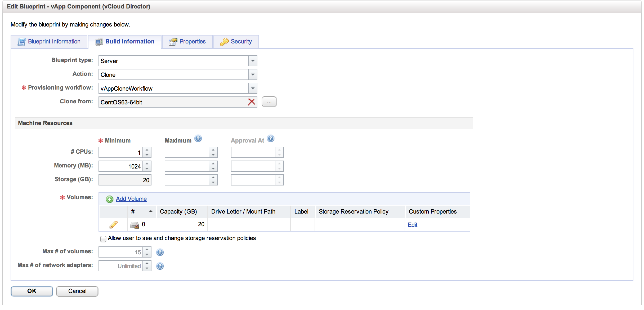Open the Security tab

click(236, 42)
